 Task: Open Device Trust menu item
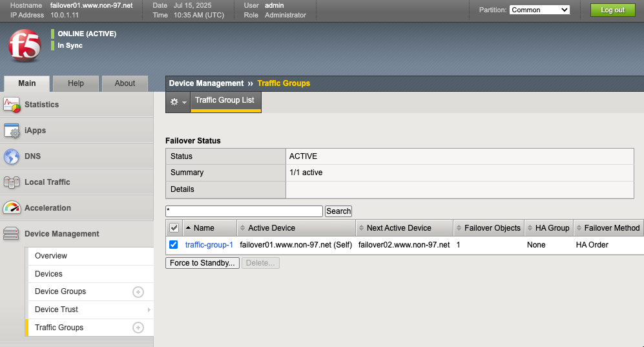(x=56, y=310)
